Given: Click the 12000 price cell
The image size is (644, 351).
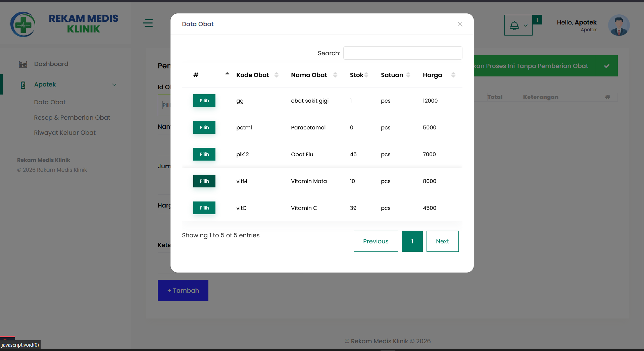Looking at the screenshot, I should tap(430, 101).
